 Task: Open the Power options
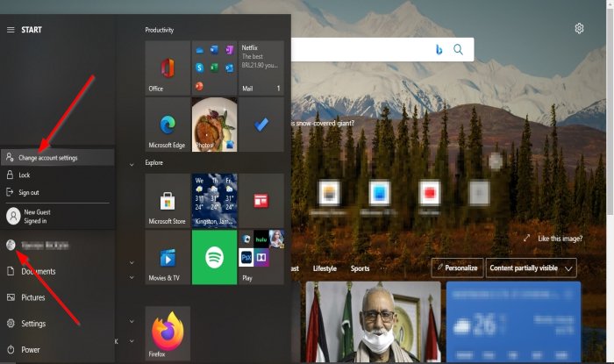click(31, 349)
